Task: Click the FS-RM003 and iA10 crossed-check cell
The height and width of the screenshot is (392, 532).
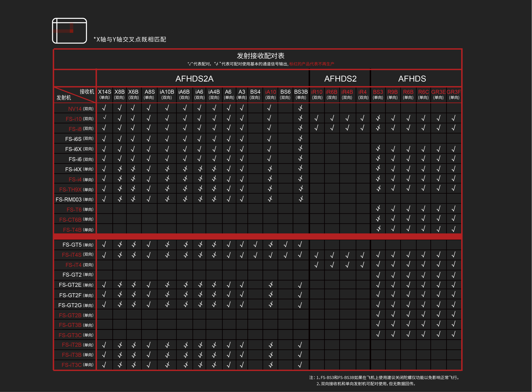Action: [x=270, y=199]
